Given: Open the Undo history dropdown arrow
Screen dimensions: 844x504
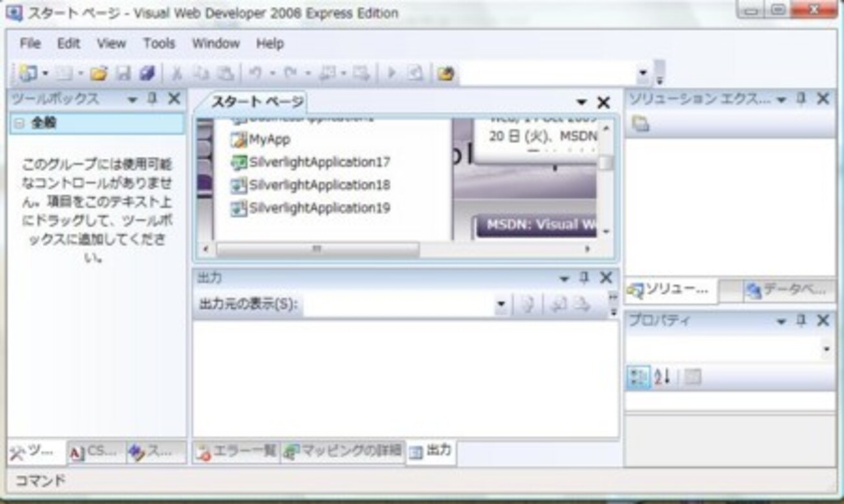Looking at the screenshot, I should coord(273,74).
